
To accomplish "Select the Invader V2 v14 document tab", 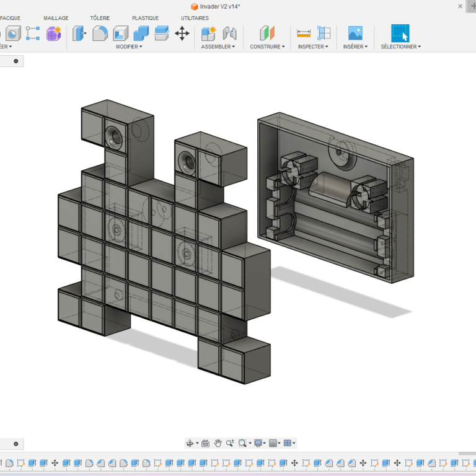I will (x=216, y=6).
